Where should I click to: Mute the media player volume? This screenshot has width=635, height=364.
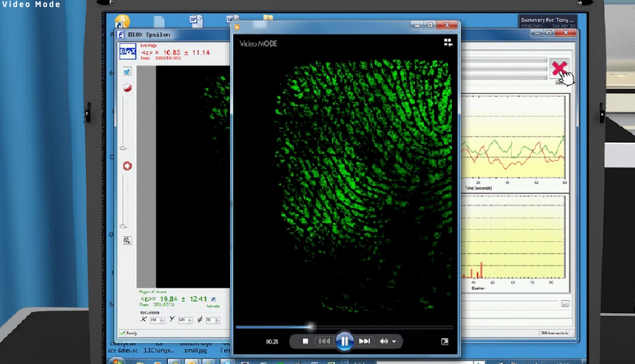coord(383,341)
